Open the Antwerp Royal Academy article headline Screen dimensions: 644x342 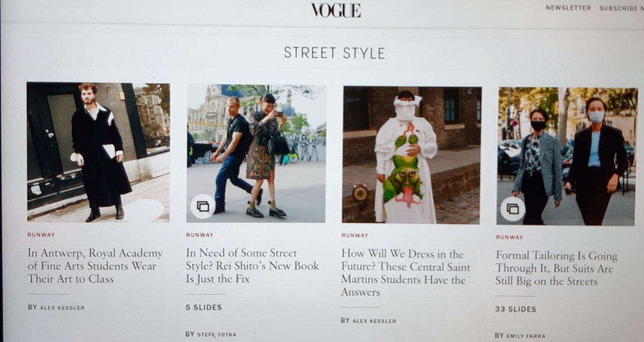[x=96, y=266]
